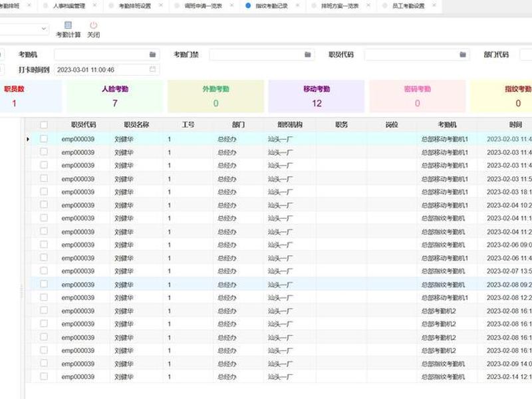The image size is (532, 399).
Task: Close the 调班申请一览表 tab
Action: coord(231,5)
